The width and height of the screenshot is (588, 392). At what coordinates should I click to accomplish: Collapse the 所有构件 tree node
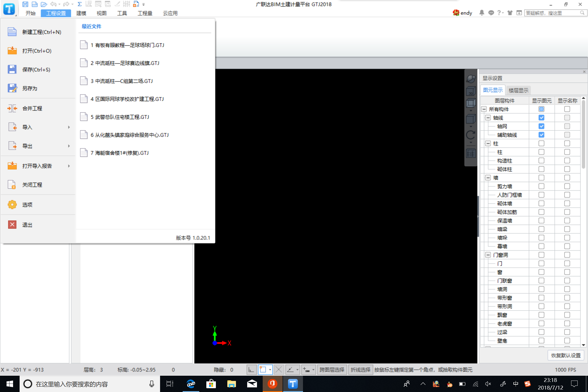pos(484,109)
